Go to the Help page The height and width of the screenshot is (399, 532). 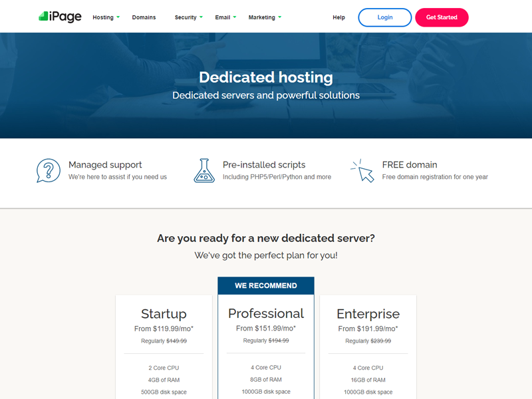pos(338,17)
